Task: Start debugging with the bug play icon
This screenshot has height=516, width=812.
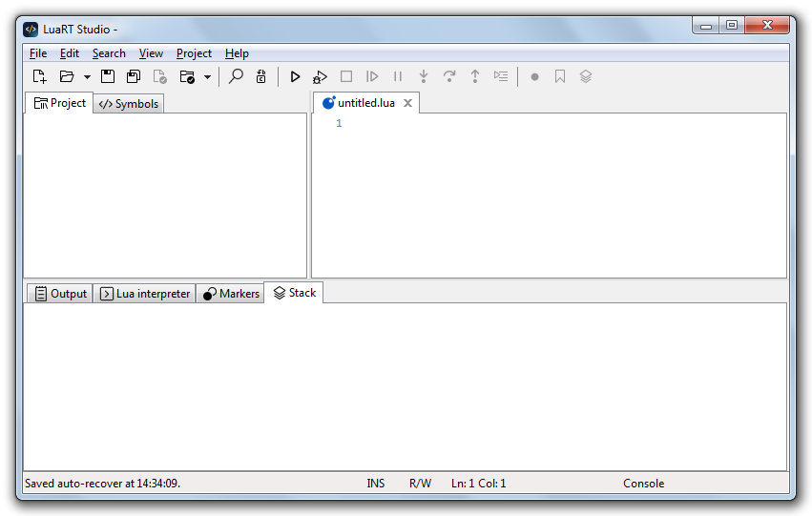Action: (x=320, y=77)
